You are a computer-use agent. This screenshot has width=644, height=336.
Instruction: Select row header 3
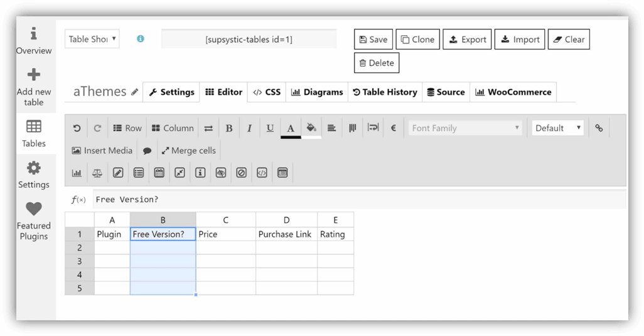pyautogui.click(x=80, y=261)
